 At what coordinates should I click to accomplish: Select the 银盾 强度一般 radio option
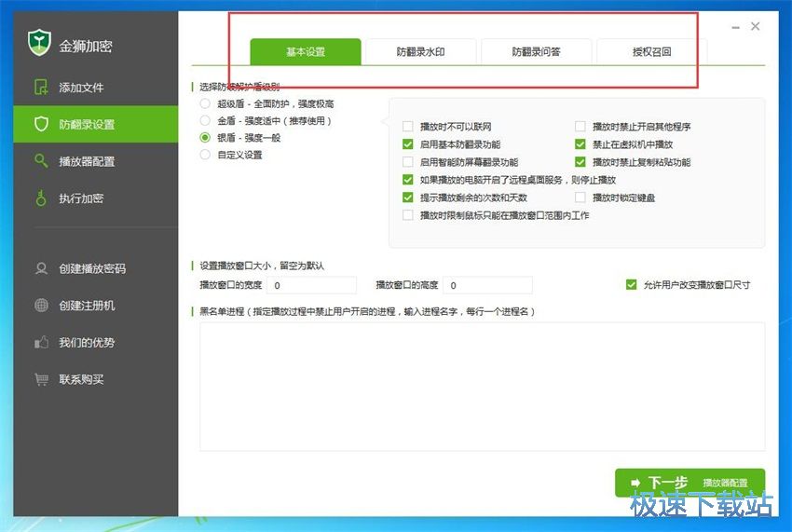[x=205, y=137]
